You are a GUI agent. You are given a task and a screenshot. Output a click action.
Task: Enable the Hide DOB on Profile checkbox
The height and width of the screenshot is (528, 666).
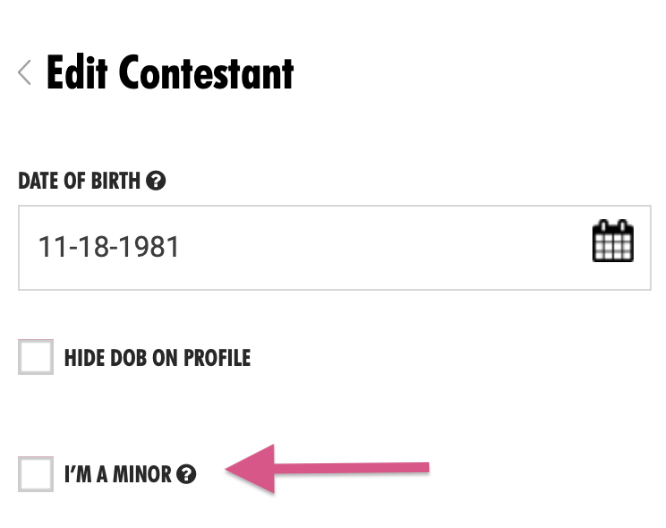pos(36,357)
